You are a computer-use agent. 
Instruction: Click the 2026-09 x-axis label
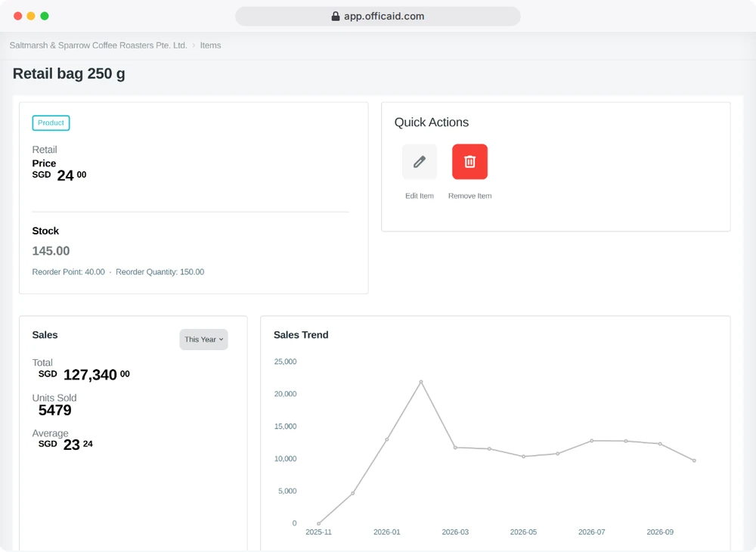(660, 532)
